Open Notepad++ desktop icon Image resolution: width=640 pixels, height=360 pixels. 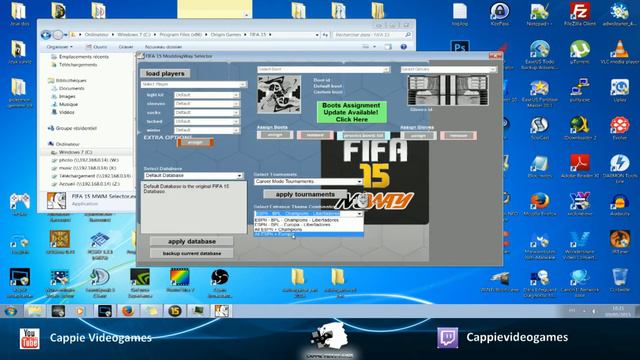[539, 15]
